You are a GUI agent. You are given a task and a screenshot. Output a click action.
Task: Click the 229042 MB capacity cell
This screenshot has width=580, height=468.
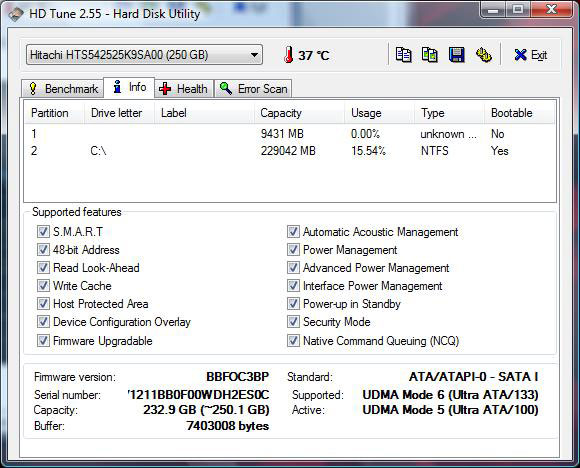288,151
